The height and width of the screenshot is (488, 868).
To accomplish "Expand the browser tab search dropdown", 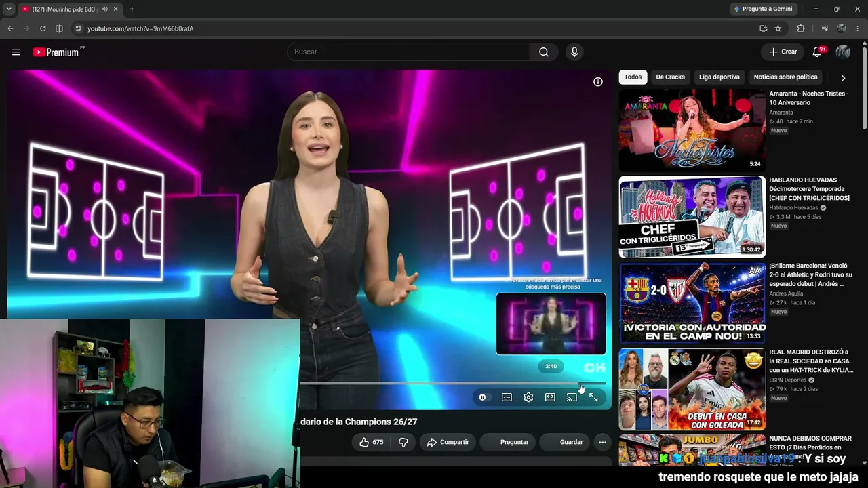I will click(x=9, y=9).
